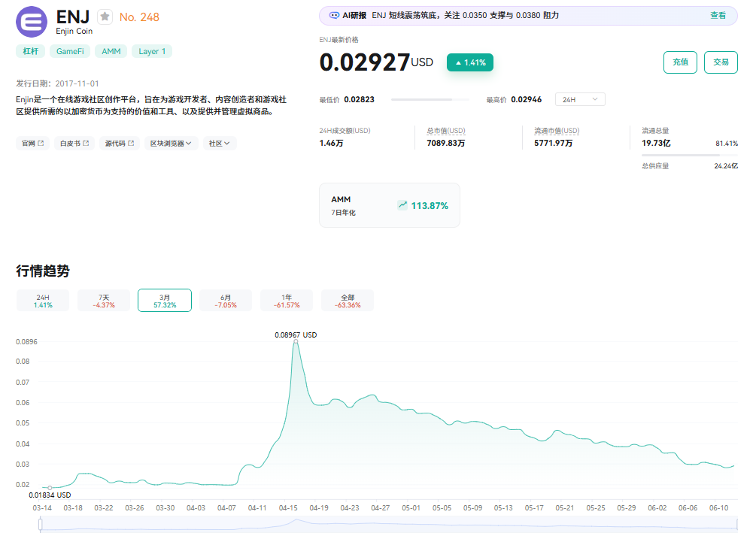Click the ENJ Enjin Coin logo
Image resolution: width=756 pixels, height=545 pixels.
(32, 22)
